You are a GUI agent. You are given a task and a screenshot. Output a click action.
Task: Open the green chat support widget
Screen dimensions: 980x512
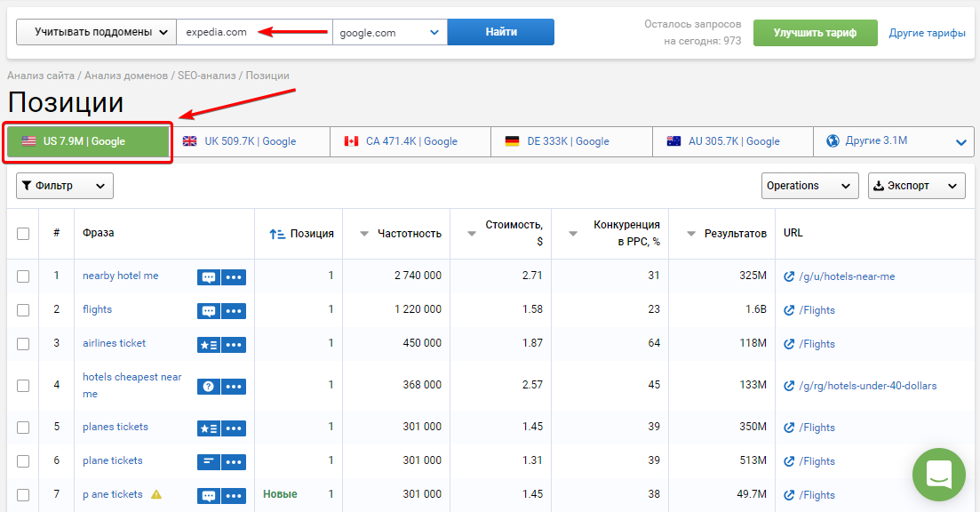point(939,475)
